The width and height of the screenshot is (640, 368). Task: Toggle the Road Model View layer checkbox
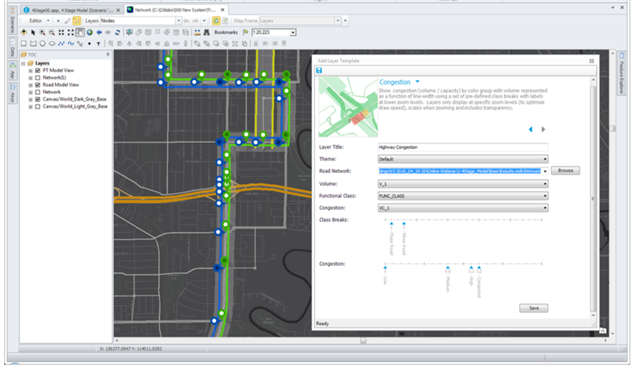click(38, 85)
